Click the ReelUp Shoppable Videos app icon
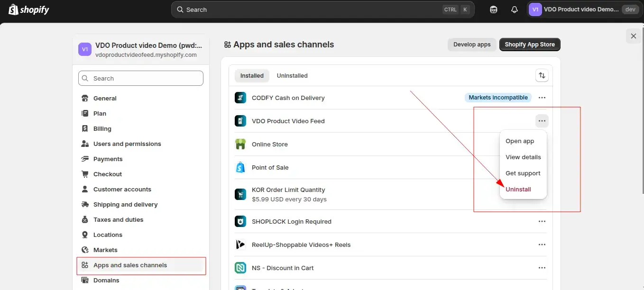The image size is (644, 290). 240,245
